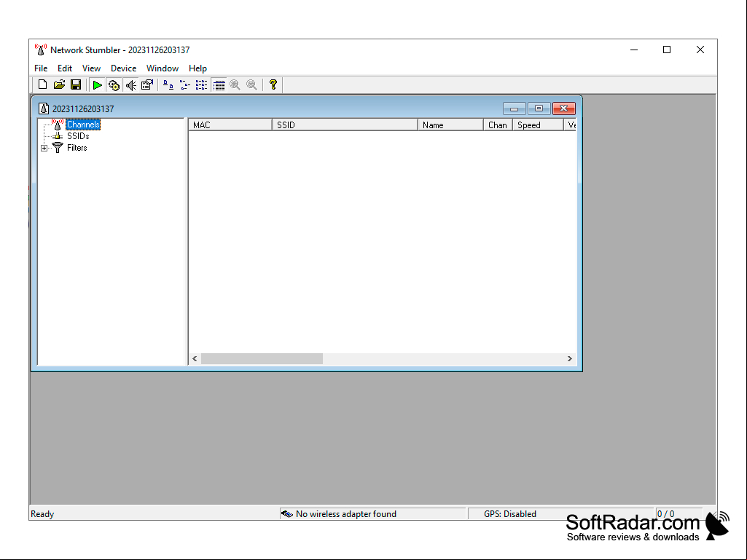Screen dimensions: 747x560
Task: Open the Window menu
Action: pos(163,68)
